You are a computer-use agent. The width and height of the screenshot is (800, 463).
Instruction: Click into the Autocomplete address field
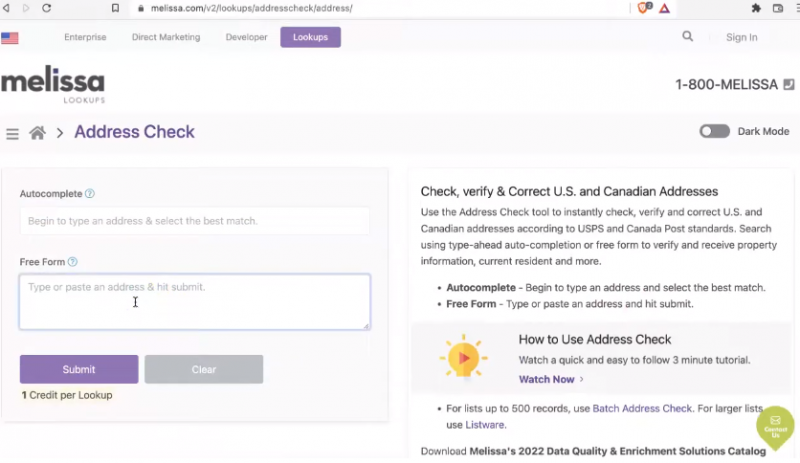coord(195,221)
